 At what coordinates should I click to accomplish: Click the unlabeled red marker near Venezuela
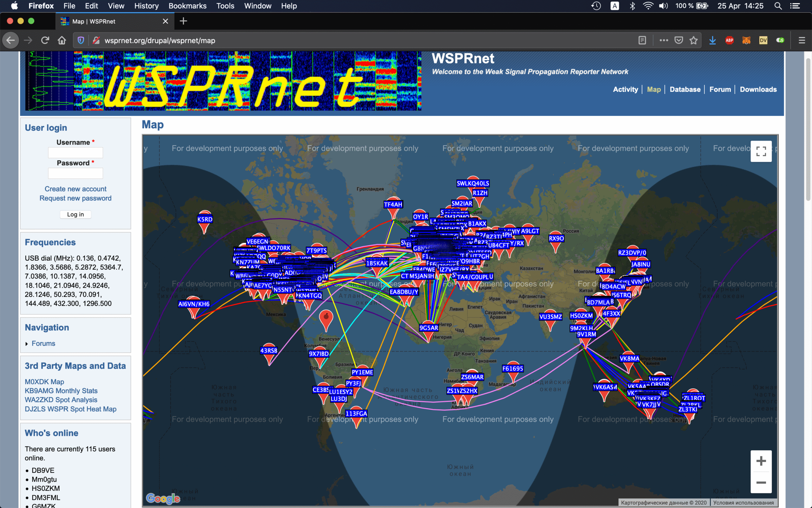pos(326,320)
